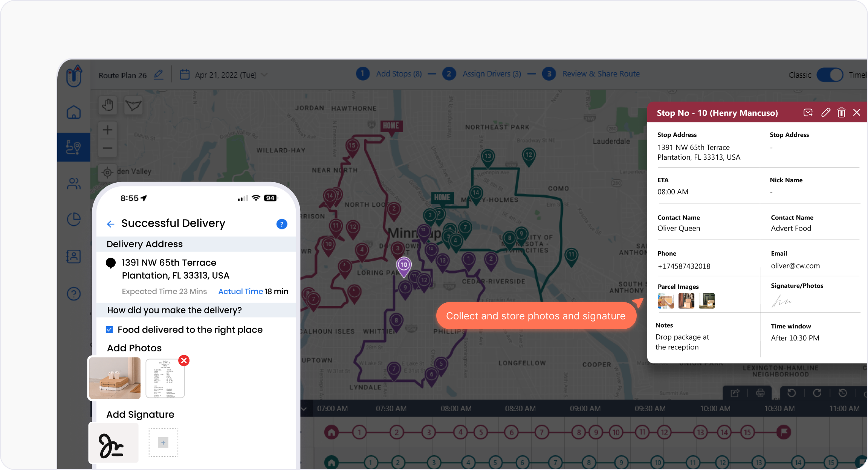Click the back arrow on Successful Delivery screen
The image size is (868, 470).
pyautogui.click(x=110, y=224)
